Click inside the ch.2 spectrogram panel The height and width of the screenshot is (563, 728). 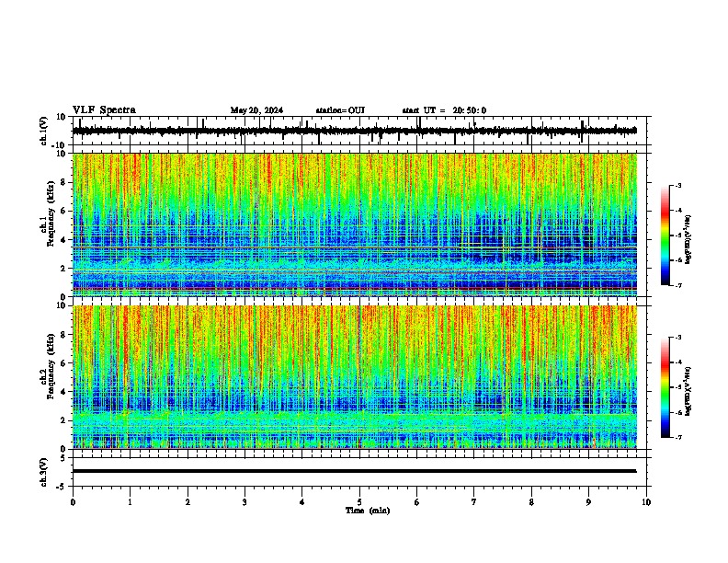coord(354,377)
